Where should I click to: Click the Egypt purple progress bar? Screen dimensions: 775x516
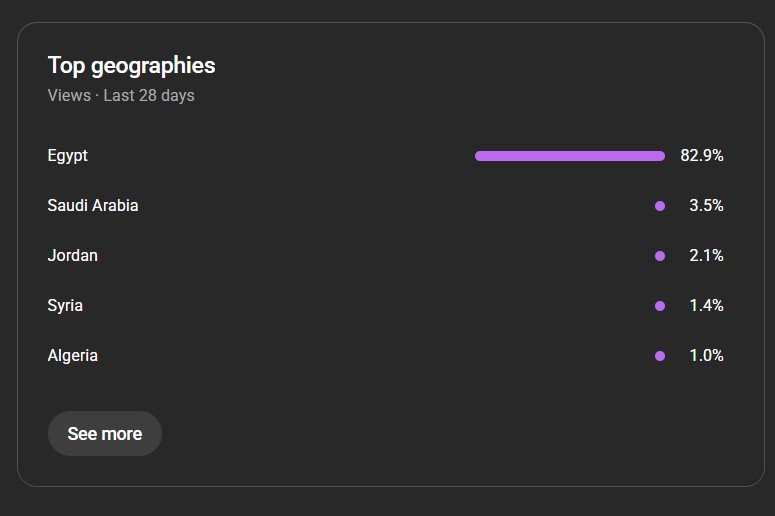click(x=569, y=156)
